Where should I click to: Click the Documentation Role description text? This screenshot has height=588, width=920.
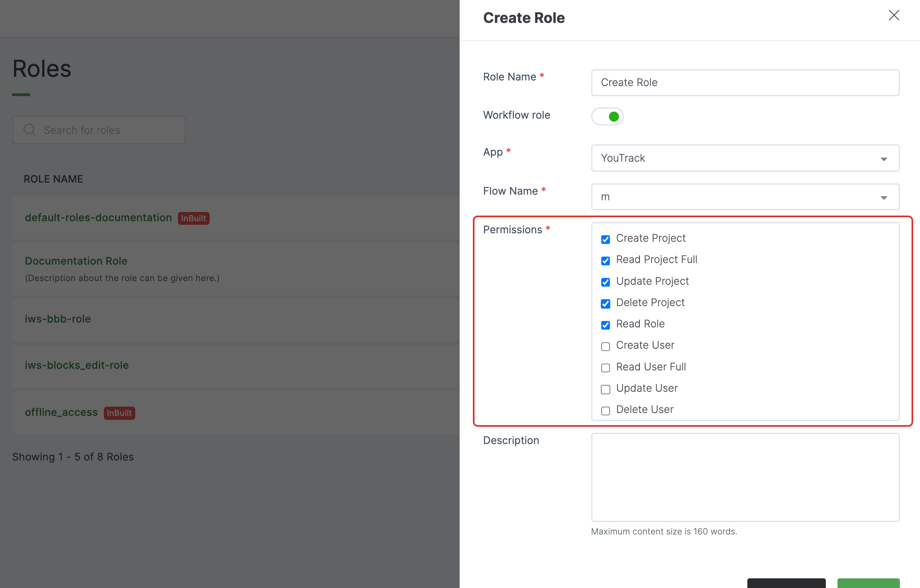[122, 278]
